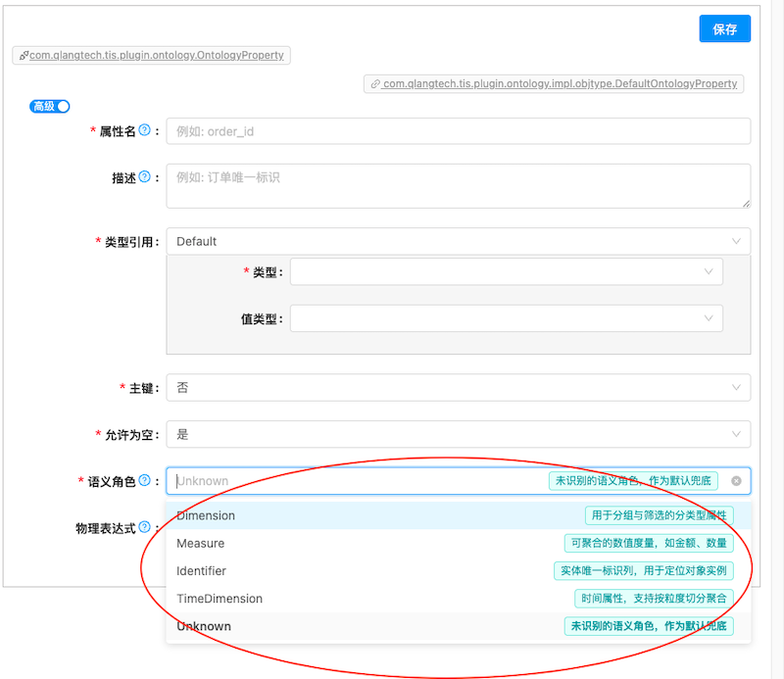Click help icon next to 描述
The image size is (784, 679).
pyautogui.click(x=144, y=176)
